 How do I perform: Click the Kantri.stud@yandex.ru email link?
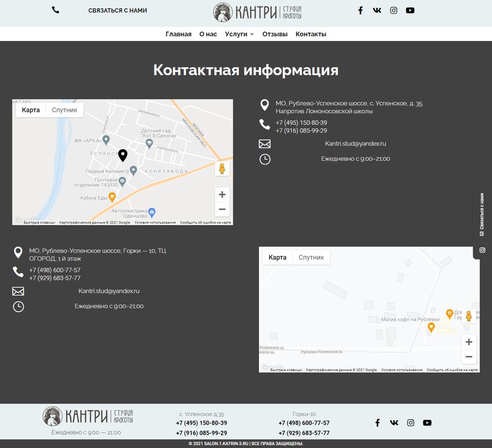point(356,143)
